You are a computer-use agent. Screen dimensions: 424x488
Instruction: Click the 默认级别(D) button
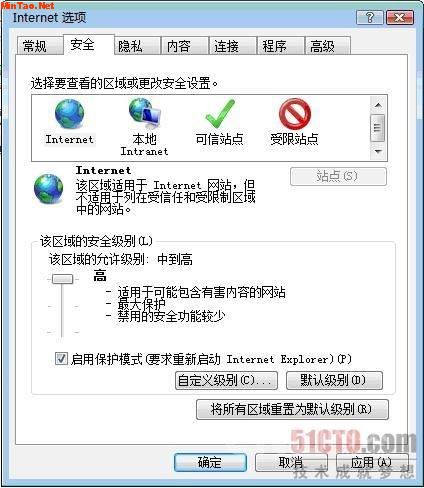pos(334,380)
